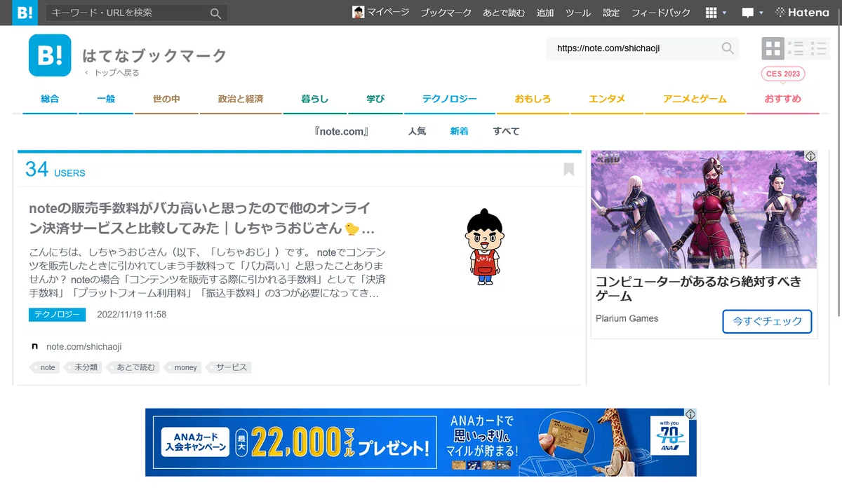
Task: Open マイページ in the top bar
Action: point(388,13)
